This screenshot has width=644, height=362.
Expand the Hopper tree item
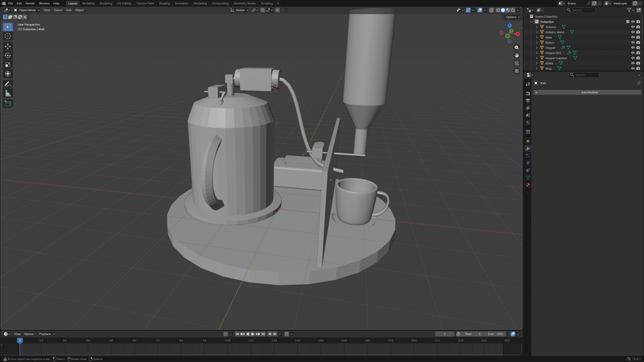click(537, 47)
